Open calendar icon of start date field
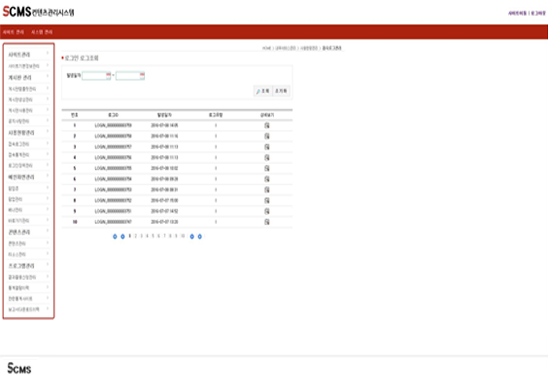Image resolution: width=548 pixels, height=385 pixels. [x=108, y=75]
